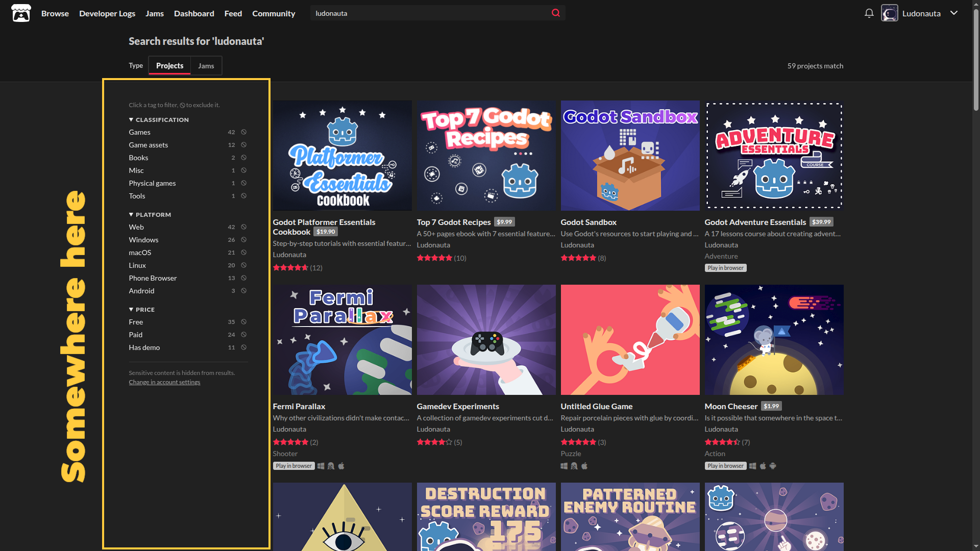Click the Puzzle genre tag
980x551 pixels.
coord(571,454)
